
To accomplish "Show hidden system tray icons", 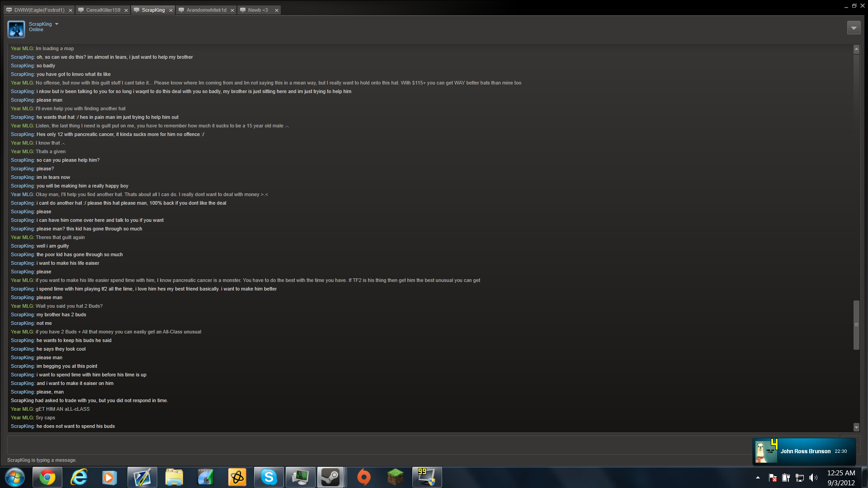I will pyautogui.click(x=758, y=478).
